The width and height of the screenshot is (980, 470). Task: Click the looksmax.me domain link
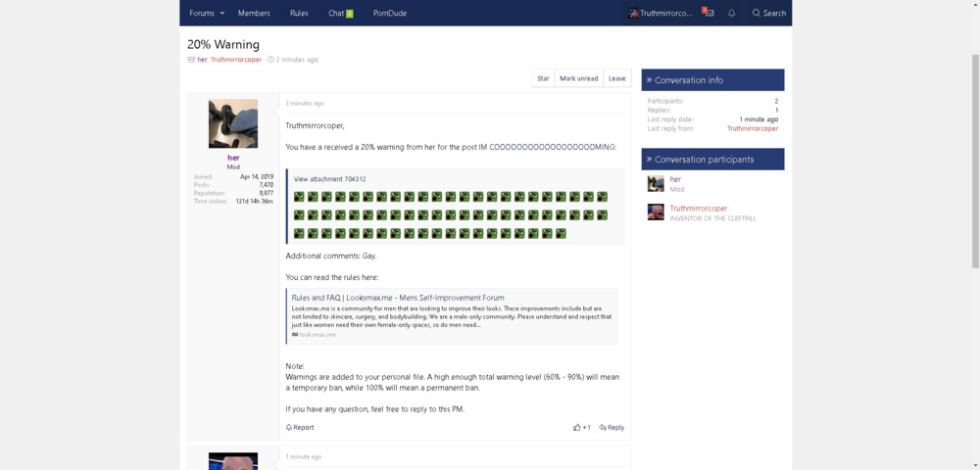[318, 335]
